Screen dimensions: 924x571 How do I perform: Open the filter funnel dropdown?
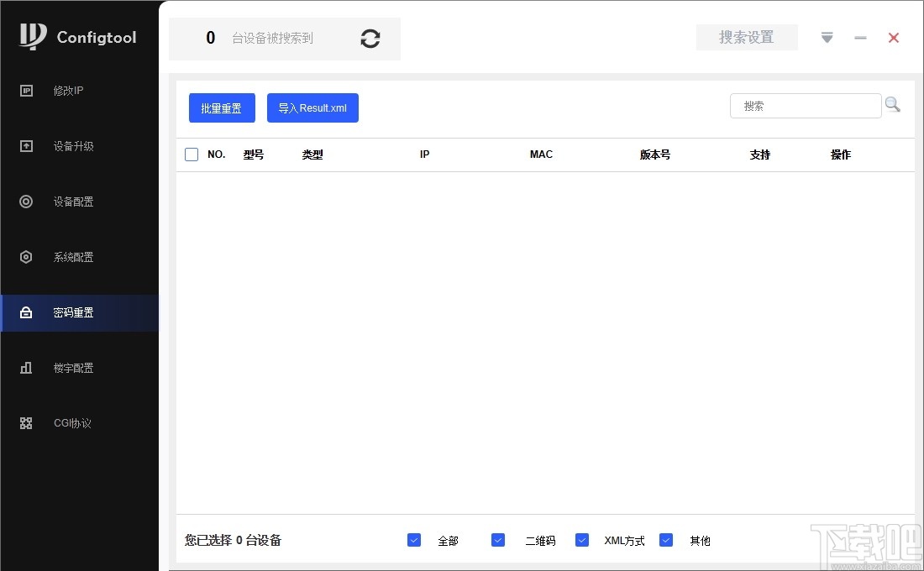[x=827, y=37]
